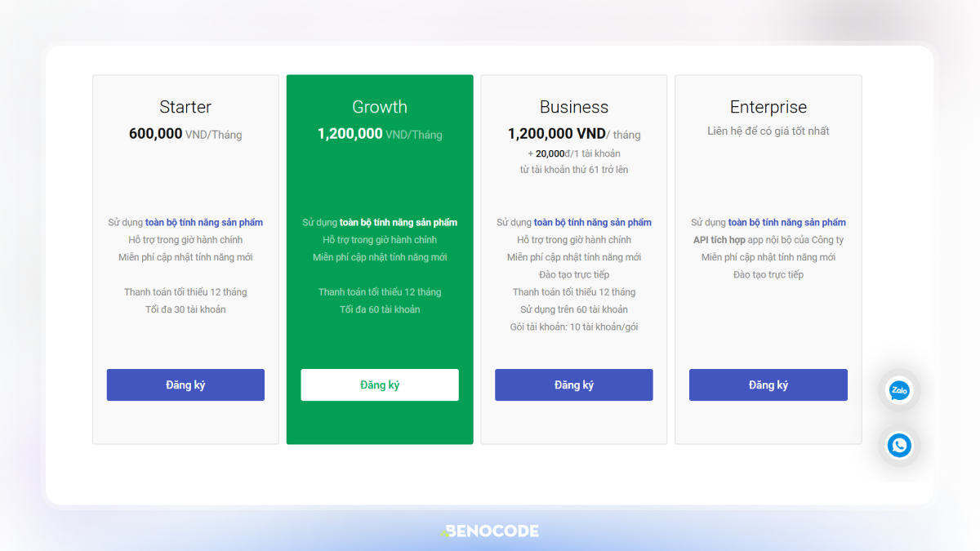Click Đăng ký button in Starter plan
The height and width of the screenshot is (551, 980).
click(185, 385)
